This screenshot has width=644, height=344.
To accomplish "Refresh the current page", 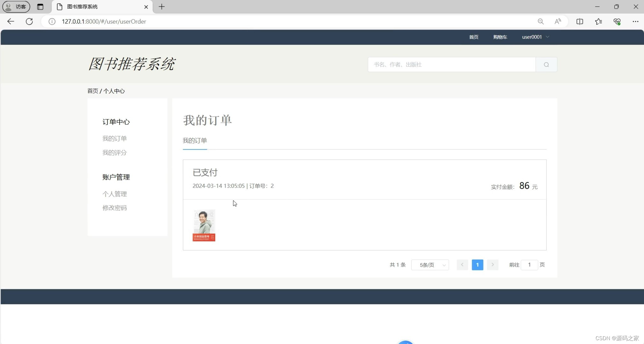I will click(29, 21).
